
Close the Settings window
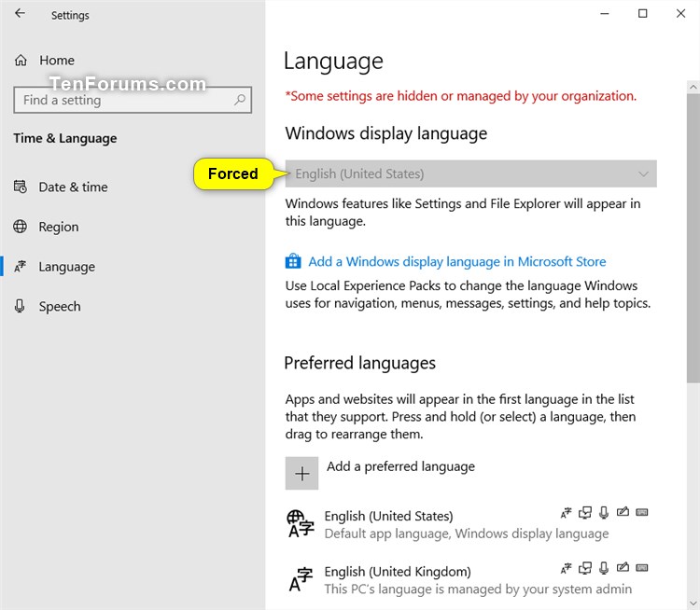[680, 13]
